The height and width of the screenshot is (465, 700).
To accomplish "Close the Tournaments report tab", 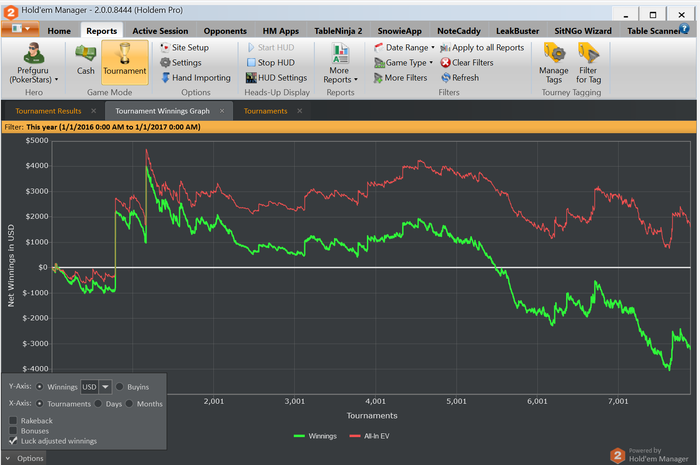I will [300, 111].
